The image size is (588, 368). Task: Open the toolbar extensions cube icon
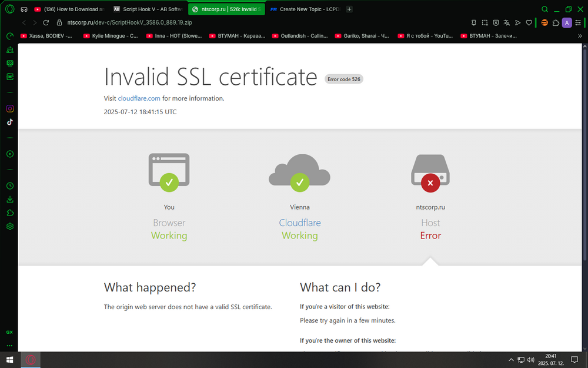[556, 23]
